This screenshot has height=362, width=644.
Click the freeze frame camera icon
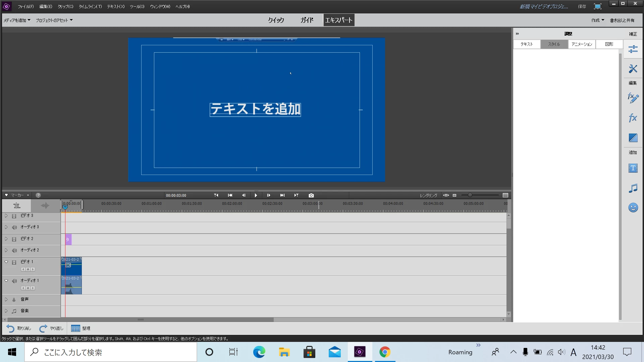311,195
